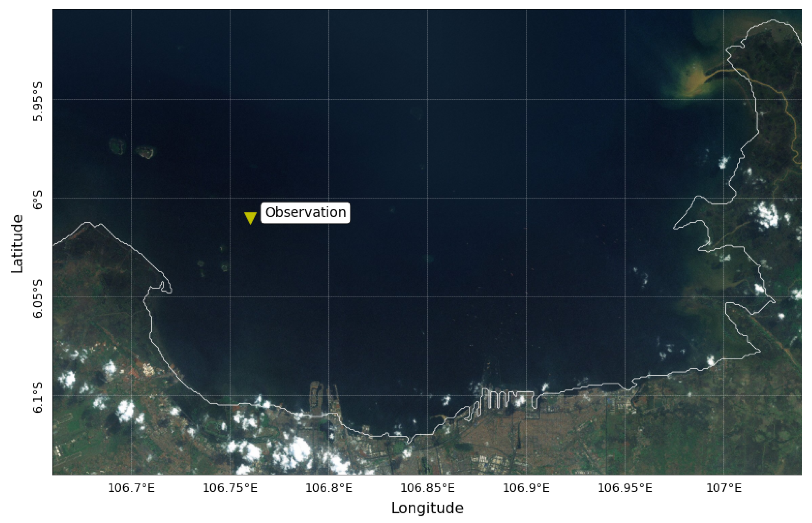The image size is (812, 523).
Task: Click the yellow triangle observation marker
Action: click(250, 217)
